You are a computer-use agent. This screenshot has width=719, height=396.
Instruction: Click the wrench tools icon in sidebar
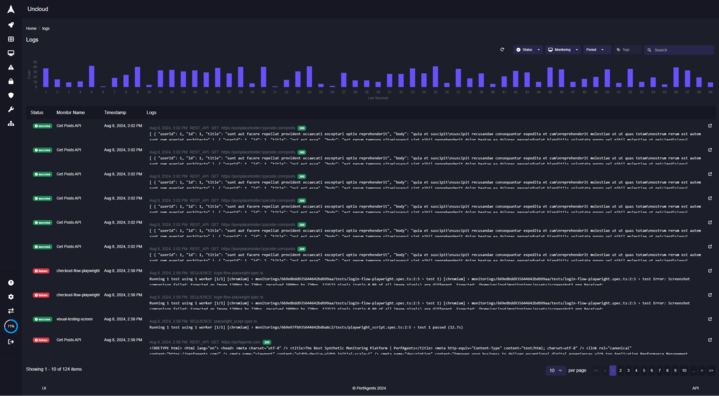(11, 110)
